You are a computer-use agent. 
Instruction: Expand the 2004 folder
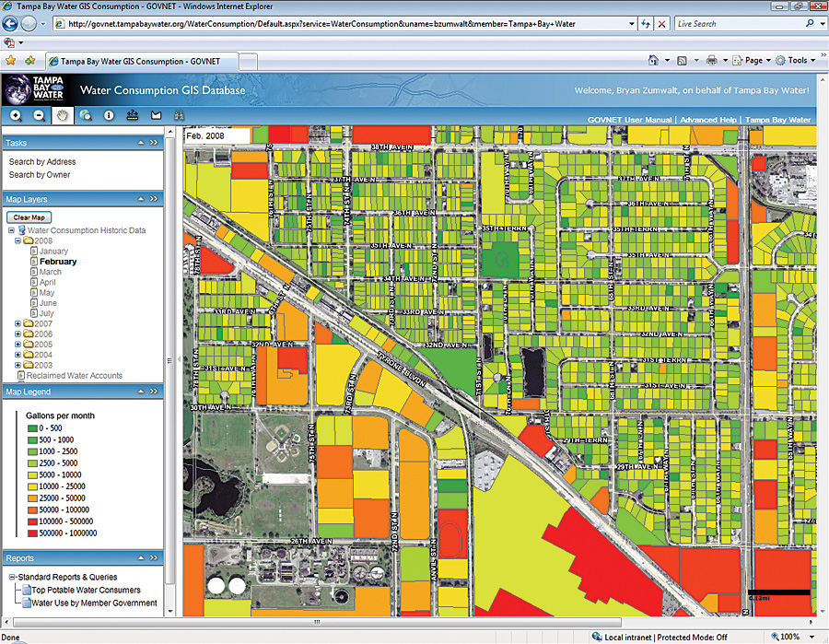[x=18, y=355]
